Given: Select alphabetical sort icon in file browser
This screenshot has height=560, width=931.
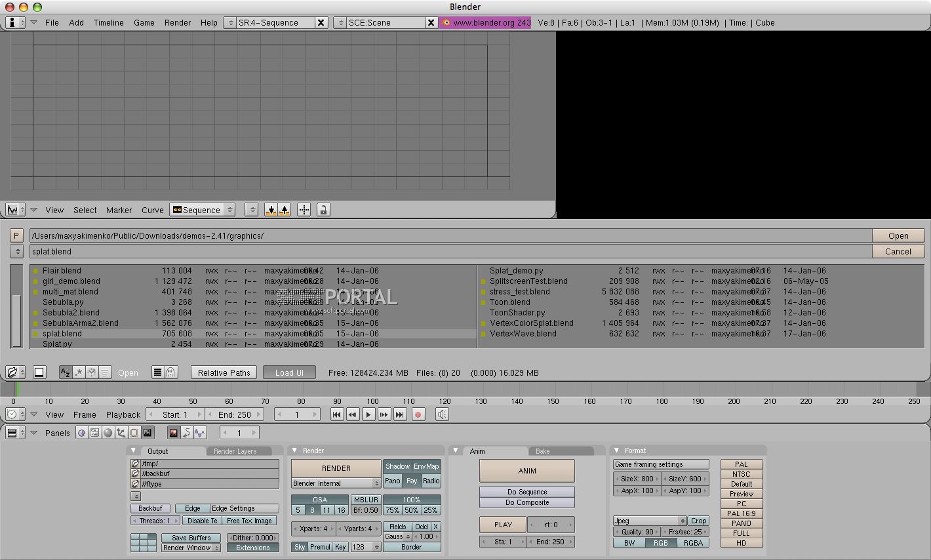Looking at the screenshot, I should (x=66, y=372).
